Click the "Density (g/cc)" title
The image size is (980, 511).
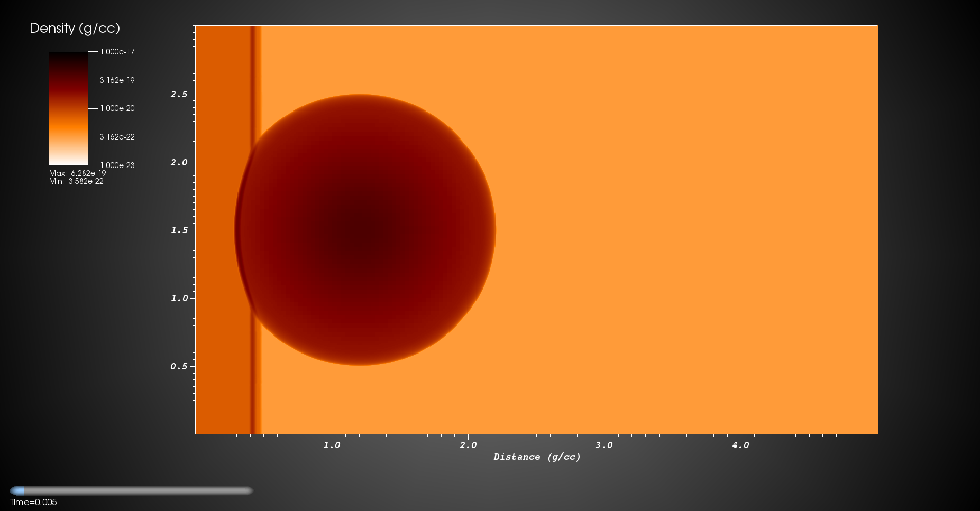click(75, 28)
